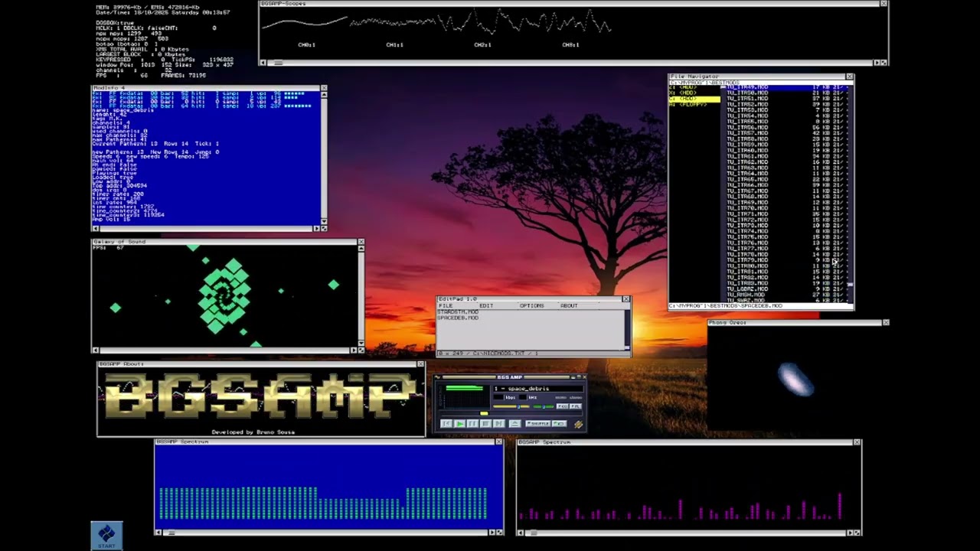Toggle the PL playlist button in BGS AMP
Screen dimensions: 980x551
point(576,406)
